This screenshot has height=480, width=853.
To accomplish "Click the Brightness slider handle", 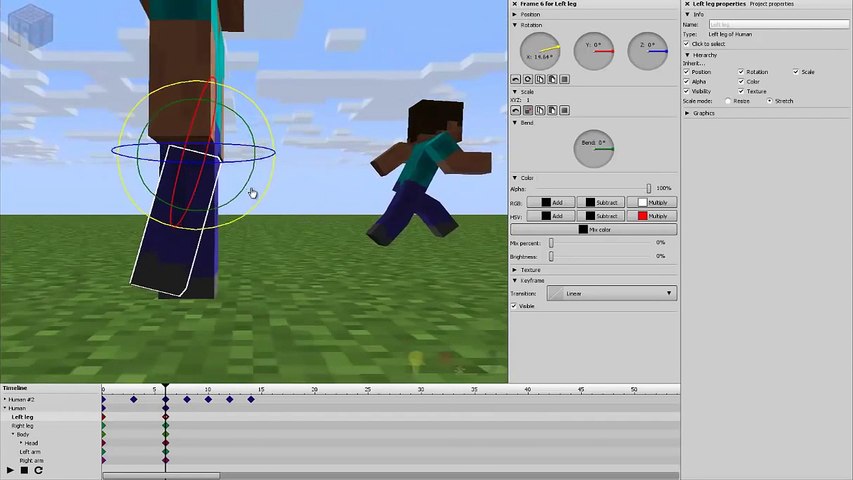I will click(551, 256).
